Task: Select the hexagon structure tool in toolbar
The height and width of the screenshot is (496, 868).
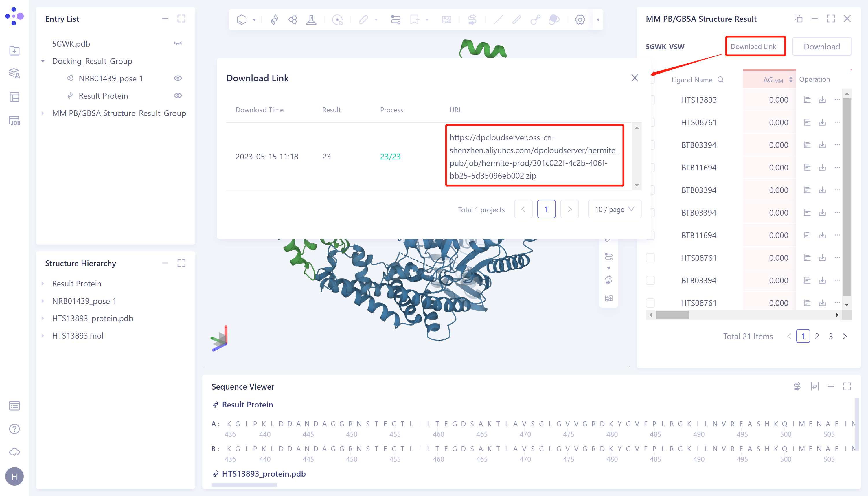Action: pyautogui.click(x=241, y=20)
